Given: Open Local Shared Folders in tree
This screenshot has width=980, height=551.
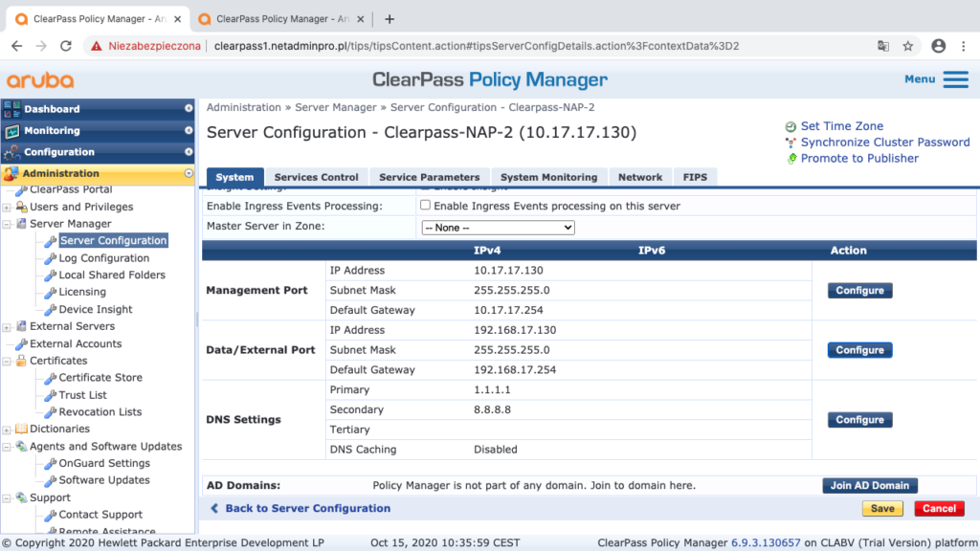Looking at the screenshot, I should (x=112, y=275).
